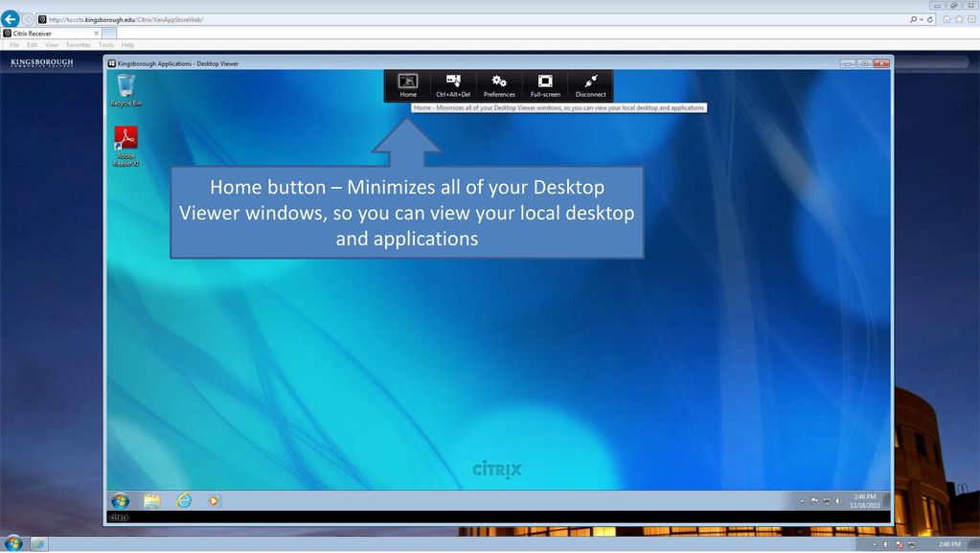Viewport: 980px width, 553px height.
Task: Click the local taskbar clock 2:46 PM
Action: (948, 544)
